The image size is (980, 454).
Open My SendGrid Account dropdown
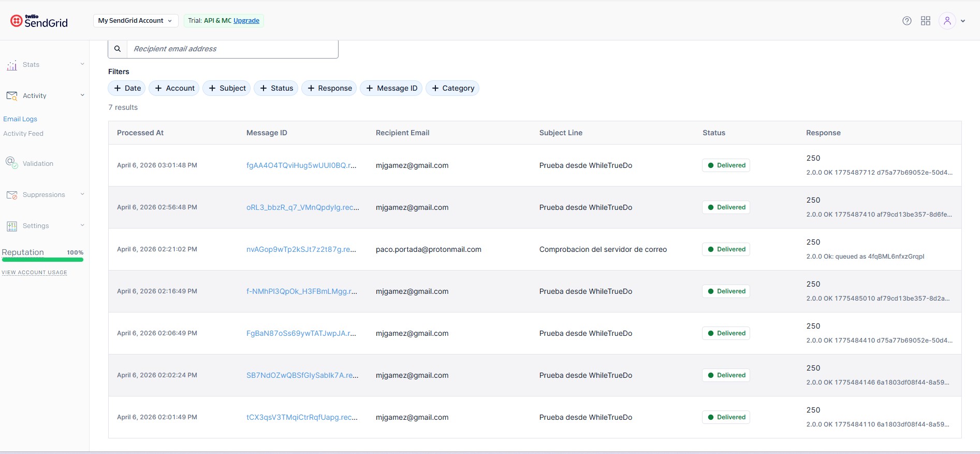pyautogui.click(x=135, y=21)
